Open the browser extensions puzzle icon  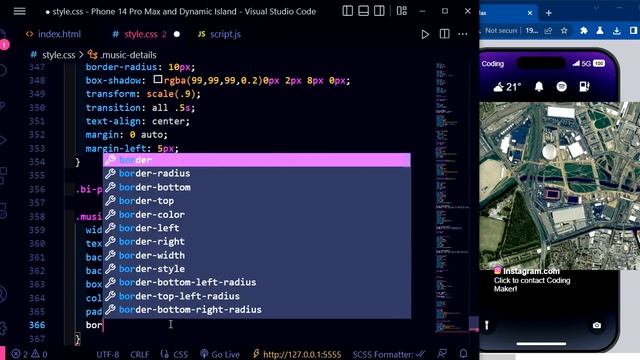(x=584, y=31)
